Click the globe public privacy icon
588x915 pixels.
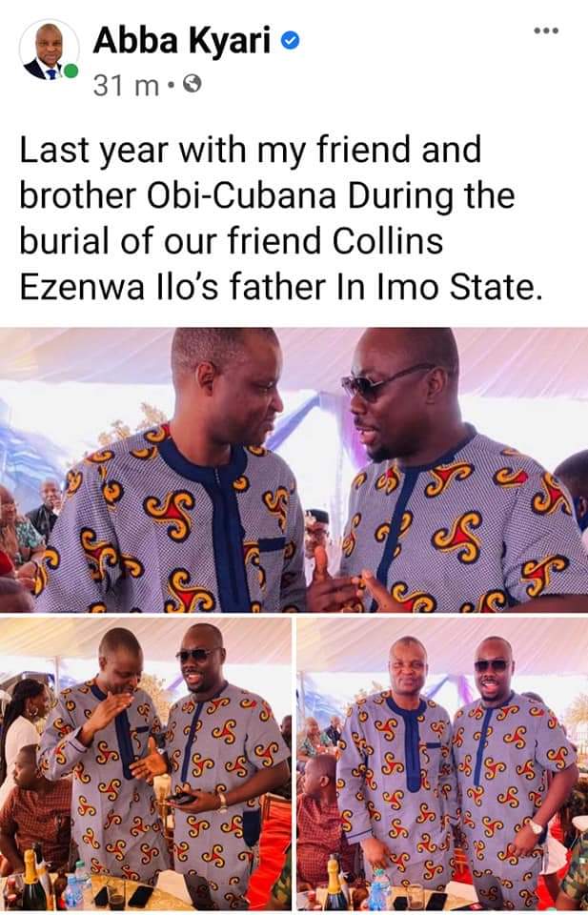(192, 85)
